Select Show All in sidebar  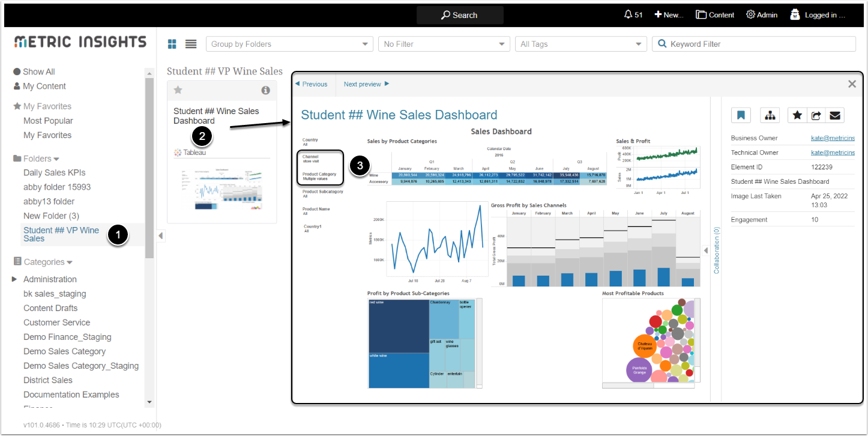coord(34,71)
